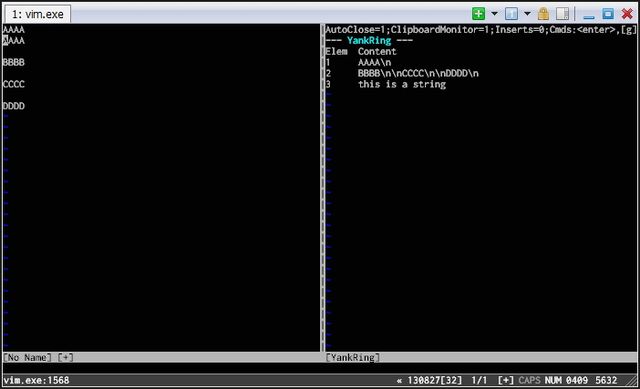Screen dimensions: 640x389
Task: Click the "Elem" column header
Action: [x=336, y=51]
